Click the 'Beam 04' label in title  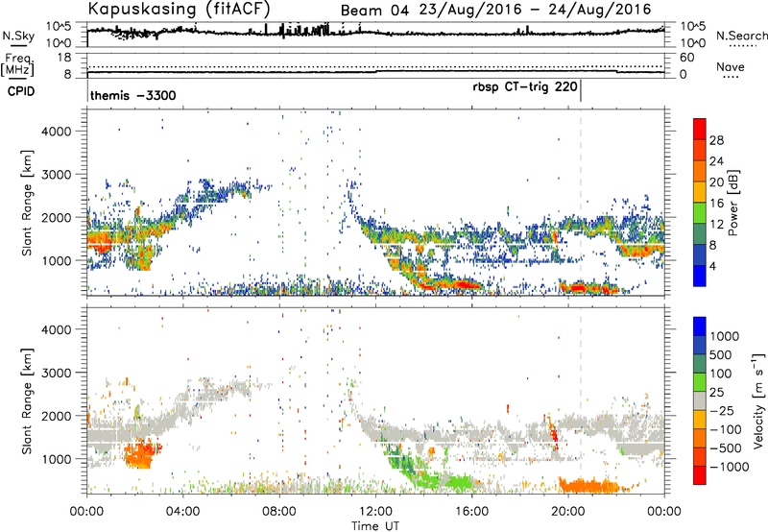(x=374, y=11)
